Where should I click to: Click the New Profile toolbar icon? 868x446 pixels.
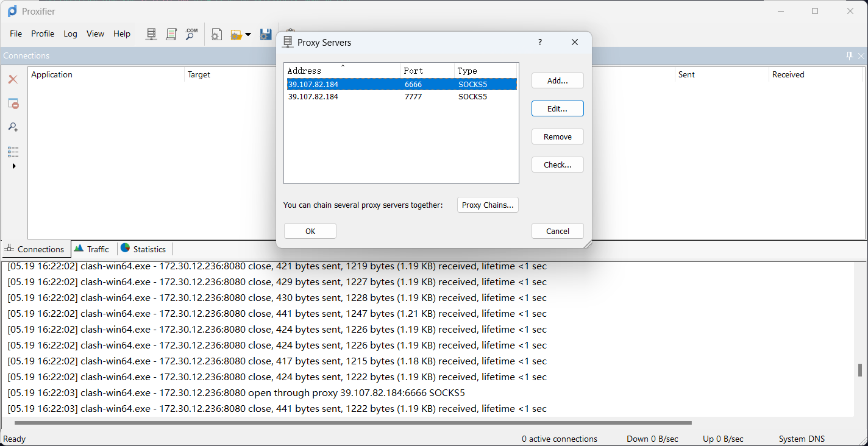click(216, 34)
